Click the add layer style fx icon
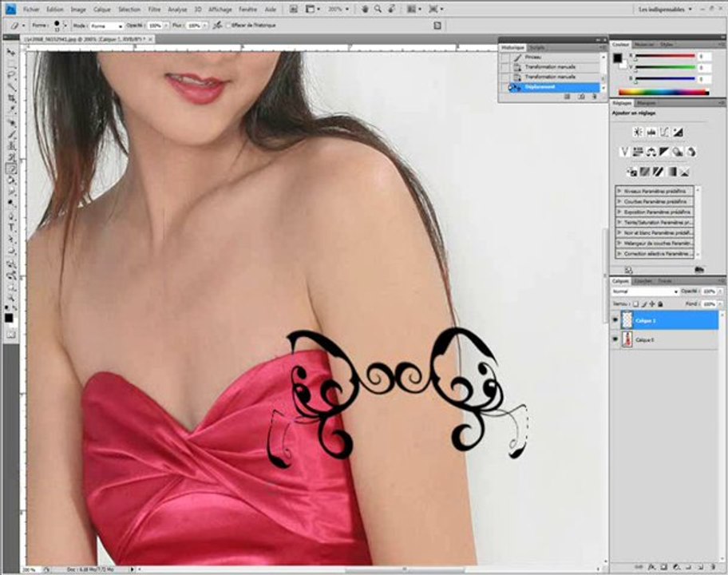The image size is (728, 575). (651, 567)
